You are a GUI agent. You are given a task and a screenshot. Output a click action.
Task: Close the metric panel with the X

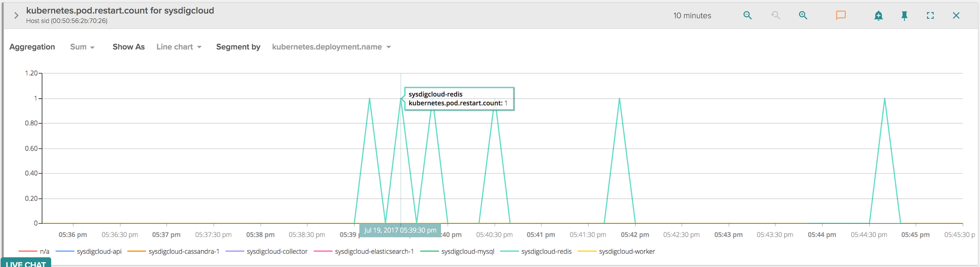click(x=956, y=15)
